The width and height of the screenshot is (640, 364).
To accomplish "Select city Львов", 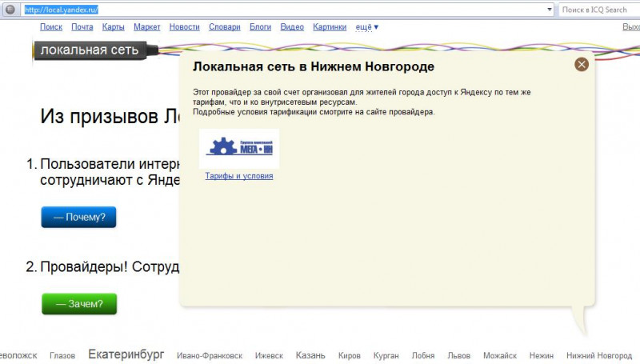I will pyautogui.click(x=458, y=356).
